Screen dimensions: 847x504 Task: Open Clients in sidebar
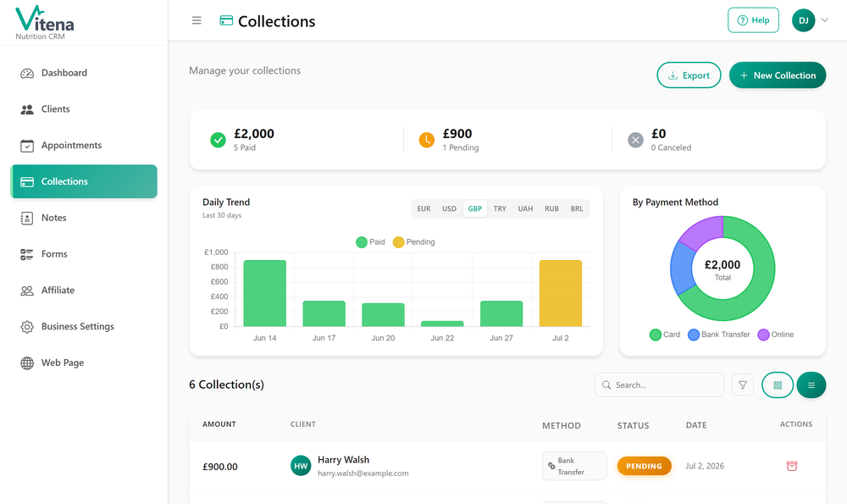(84, 109)
